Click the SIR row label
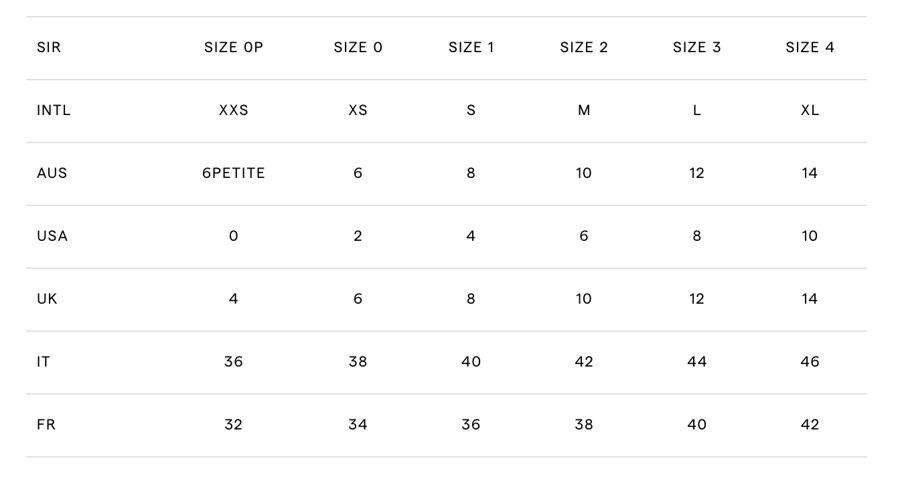The width and height of the screenshot is (900, 491). (x=49, y=47)
